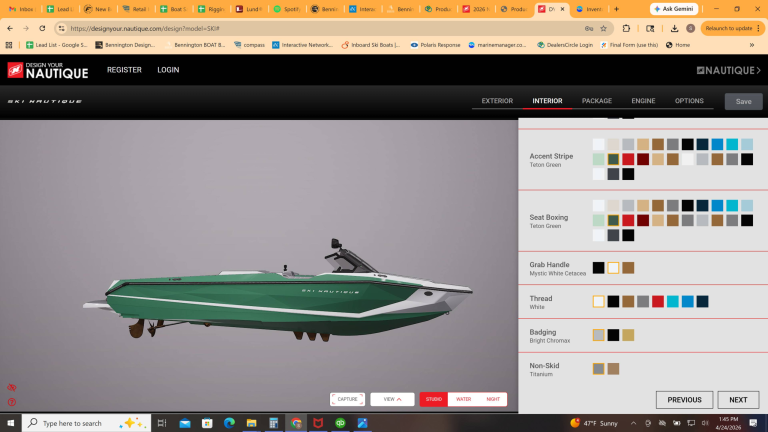Click the Next button
Image resolution: width=768 pixels, height=432 pixels.
click(738, 400)
